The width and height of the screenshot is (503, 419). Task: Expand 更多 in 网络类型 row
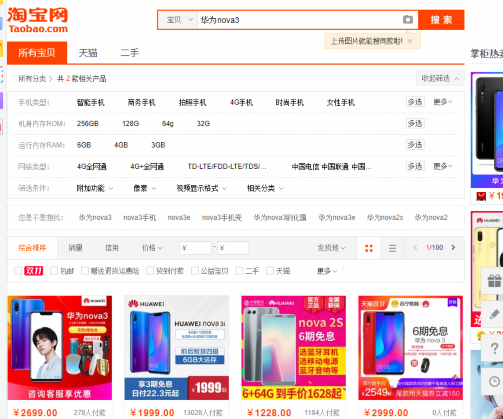(x=443, y=166)
